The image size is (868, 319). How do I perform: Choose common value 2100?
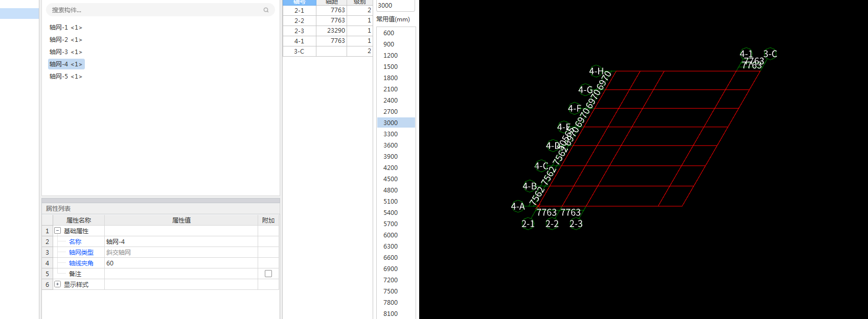click(396, 89)
